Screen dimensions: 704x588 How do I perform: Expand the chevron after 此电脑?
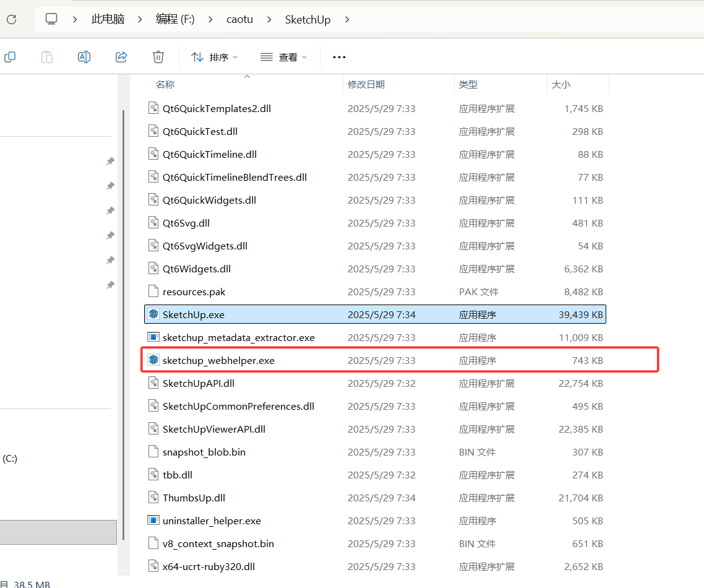click(140, 19)
